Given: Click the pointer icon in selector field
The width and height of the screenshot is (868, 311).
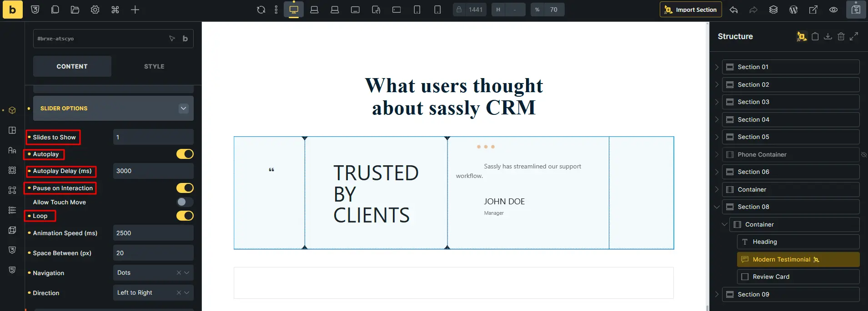Looking at the screenshot, I should coord(172,39).
